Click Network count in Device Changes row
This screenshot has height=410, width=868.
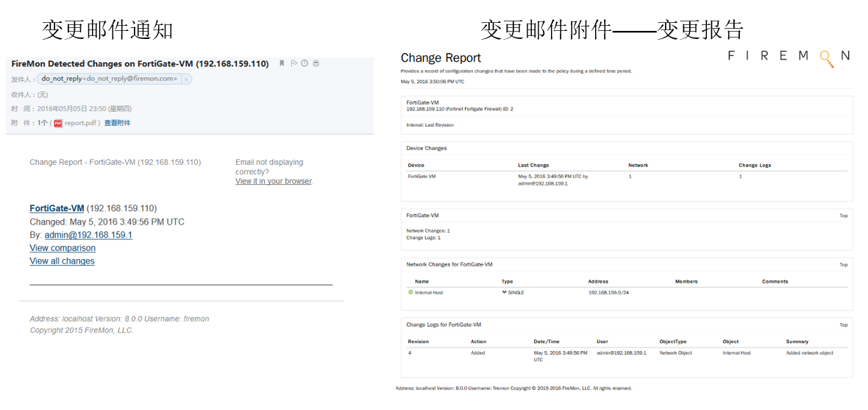[x=630, y=177]
